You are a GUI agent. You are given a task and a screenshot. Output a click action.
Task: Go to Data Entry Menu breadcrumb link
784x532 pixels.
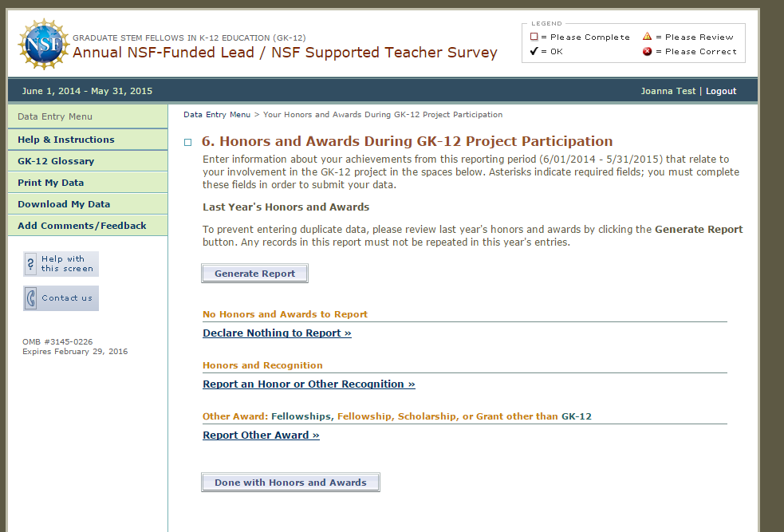[217, 115]
